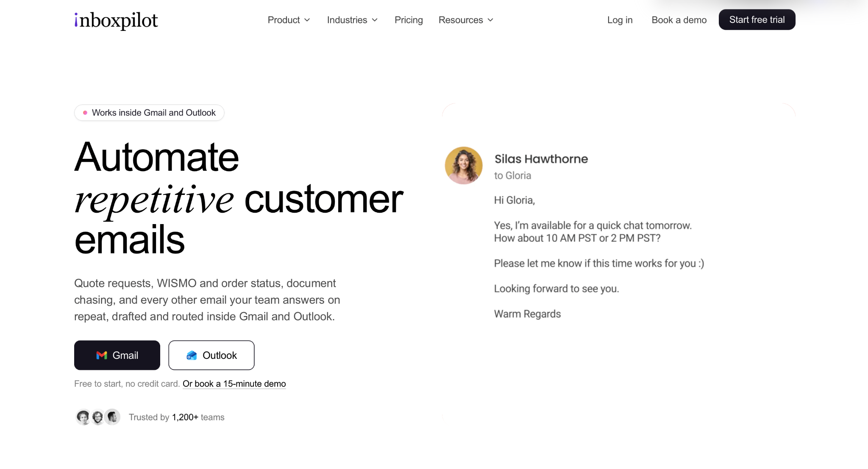Image resolution: width=868 pixels, height=469 pixels.
Task: Click the middle trusted-team avatar with glasses
Action: pyautogui.click(x=98, y=417)
